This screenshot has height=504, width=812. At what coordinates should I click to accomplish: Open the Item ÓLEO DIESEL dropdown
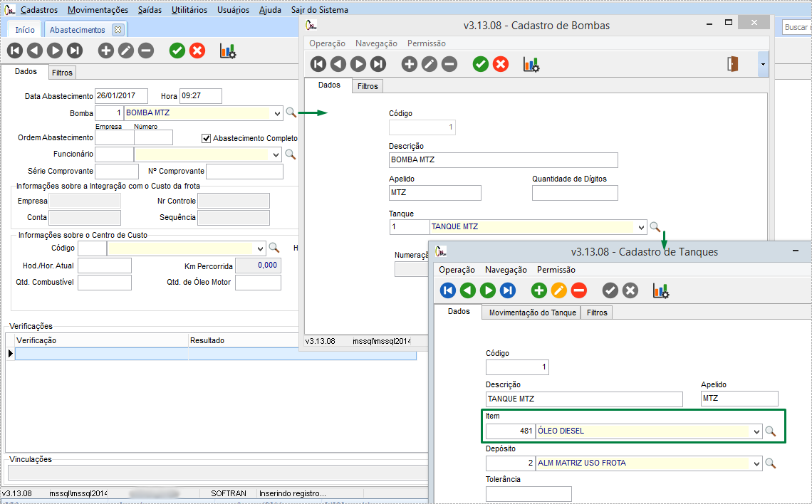(x=756, y=431)
